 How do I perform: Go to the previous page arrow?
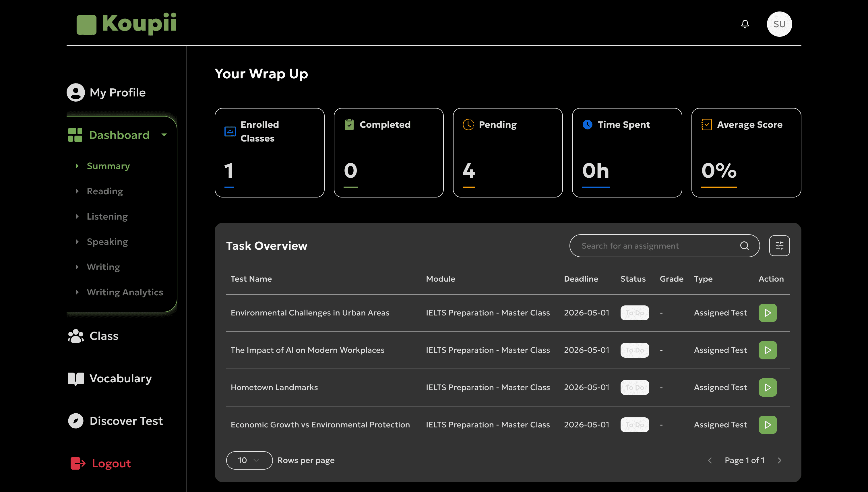click(710, 460)
